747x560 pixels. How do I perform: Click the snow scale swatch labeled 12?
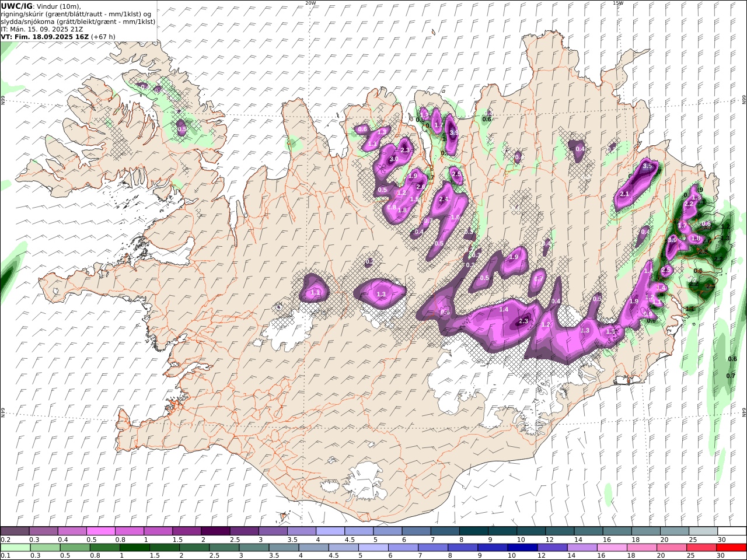[x=560, y=531]
